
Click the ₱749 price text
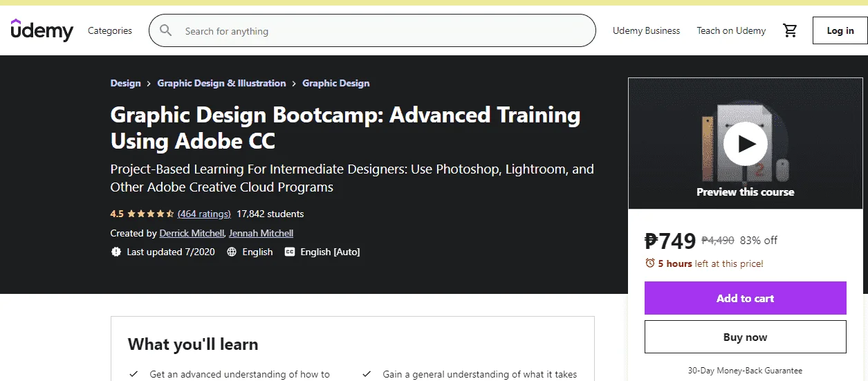670,241
